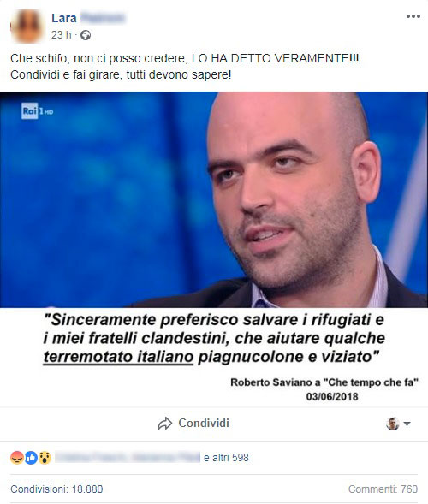
Task: Click the quoted text under the photo
Action: pos(214,338)
